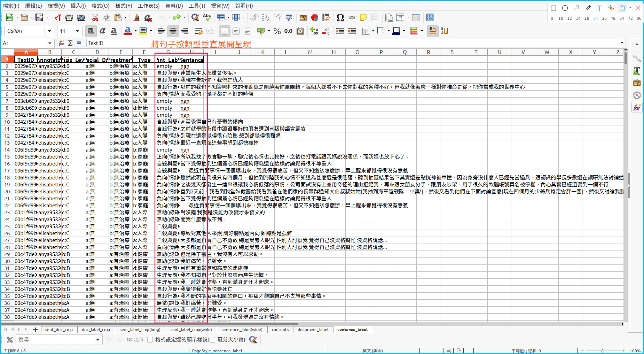Clone formatting with the paintbrush icon
The height and width of the screenshot is (354, 644).
click(136, 17)
